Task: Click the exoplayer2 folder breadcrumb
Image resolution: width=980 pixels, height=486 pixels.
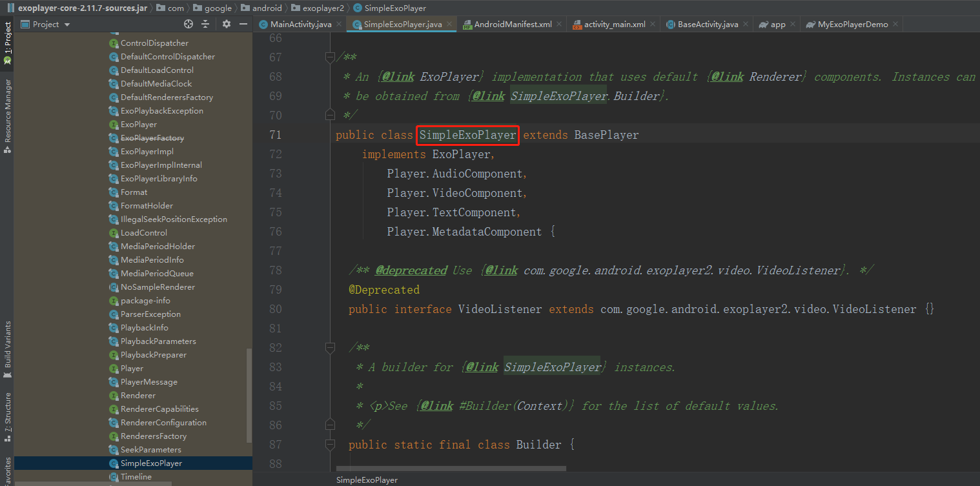Action: [317, 8]
